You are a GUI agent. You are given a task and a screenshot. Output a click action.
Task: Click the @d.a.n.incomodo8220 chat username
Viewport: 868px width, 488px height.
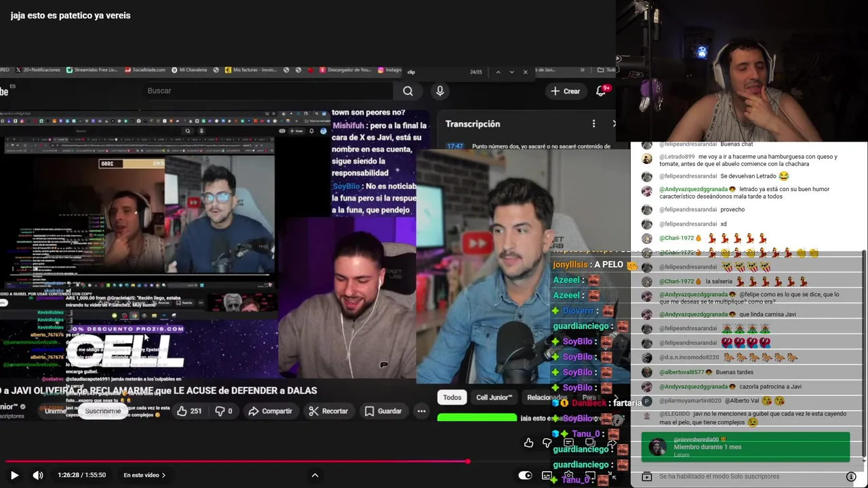689,358
